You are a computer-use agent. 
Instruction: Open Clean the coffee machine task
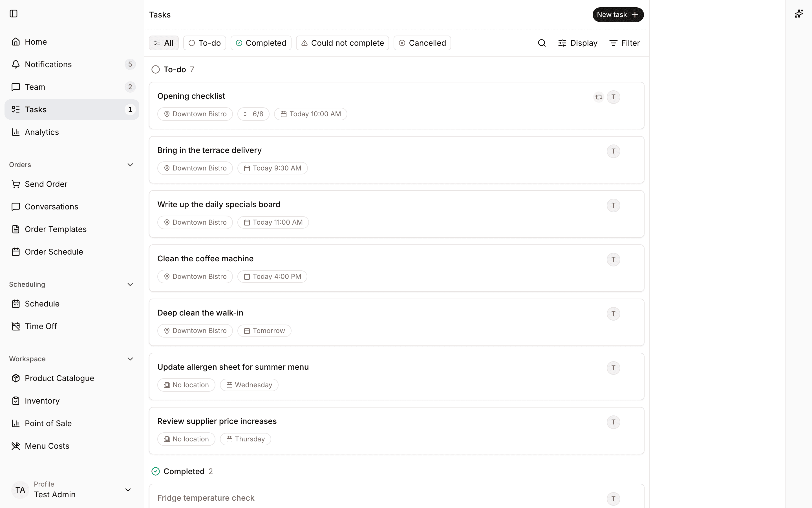point(396,268)
